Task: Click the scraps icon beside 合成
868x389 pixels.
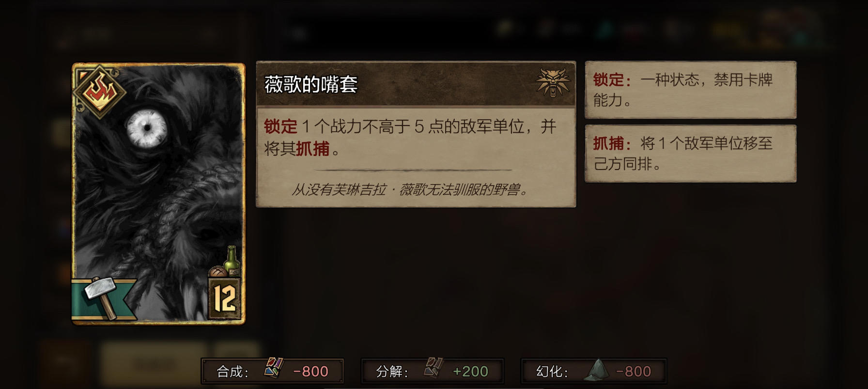Action: click(273, 368)
